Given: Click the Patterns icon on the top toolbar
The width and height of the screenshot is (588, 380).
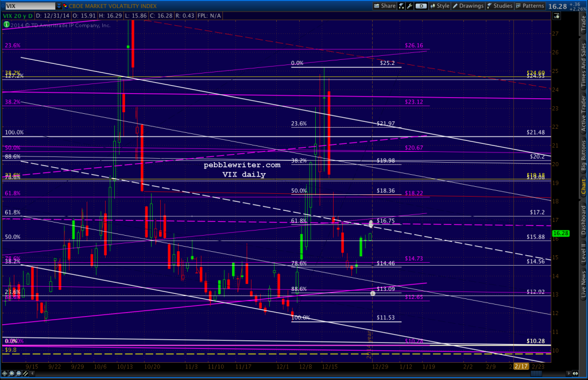Looking at the screenshot, I should click(x=530, y=6).
